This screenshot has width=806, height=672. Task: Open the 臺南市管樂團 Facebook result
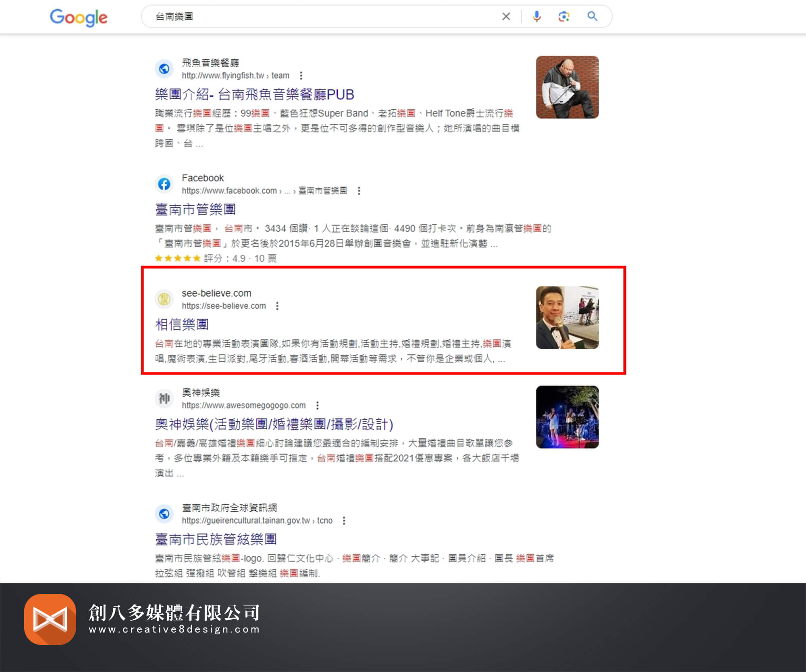point(195,210)
